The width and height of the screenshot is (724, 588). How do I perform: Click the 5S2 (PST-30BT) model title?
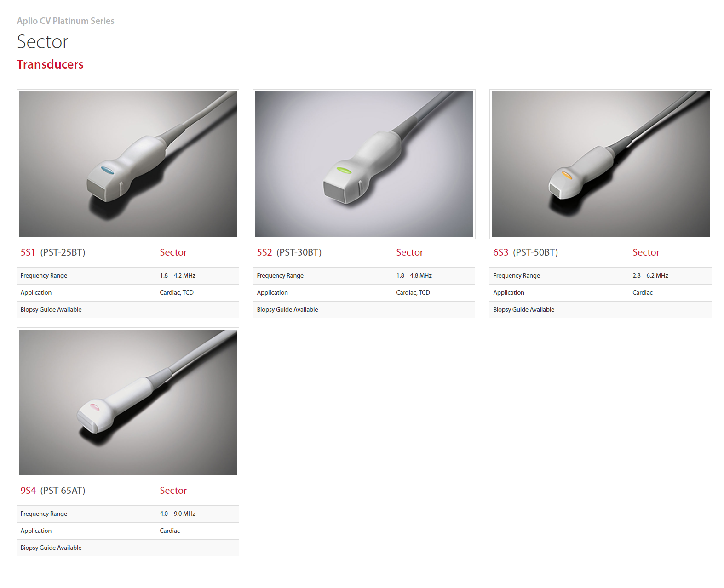(289, 252)
